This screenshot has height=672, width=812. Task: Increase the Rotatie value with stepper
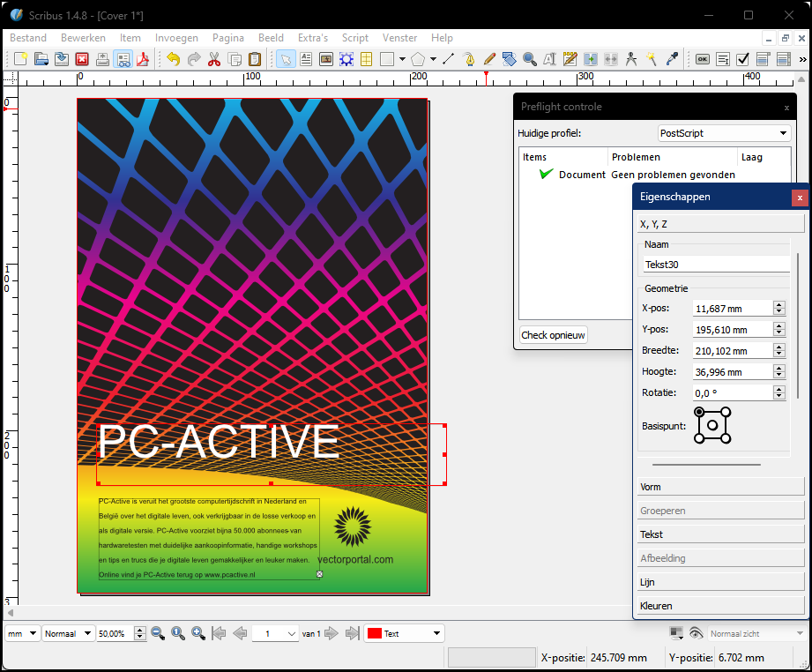pyautogui.click(x=778, y=389)
